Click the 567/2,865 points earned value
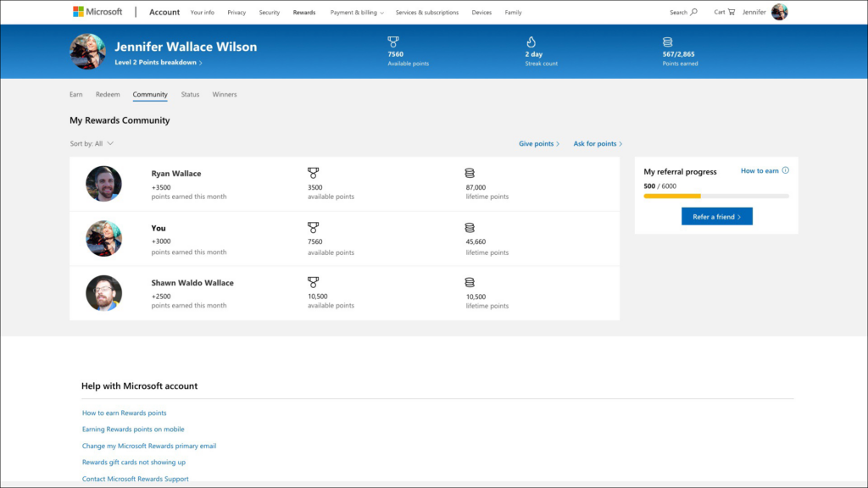Screen dimensions: 868x488 678,54
